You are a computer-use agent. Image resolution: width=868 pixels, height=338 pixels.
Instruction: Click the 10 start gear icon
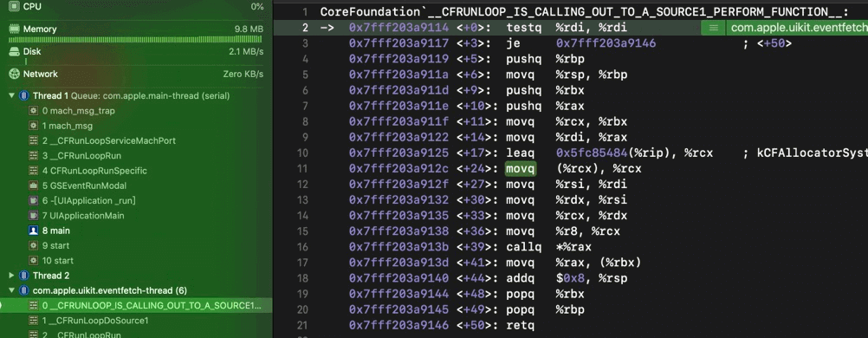click(33, 260)
